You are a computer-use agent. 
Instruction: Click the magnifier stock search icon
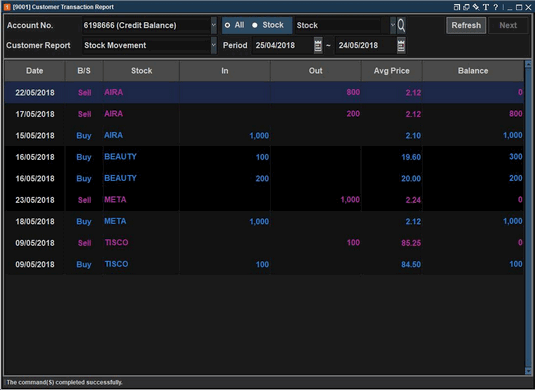[401, 25]
